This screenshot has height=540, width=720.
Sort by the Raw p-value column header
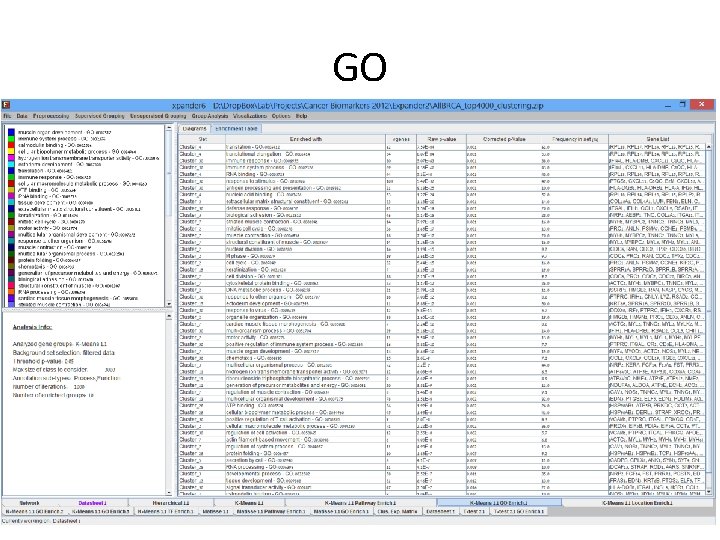tap(441, 139)
